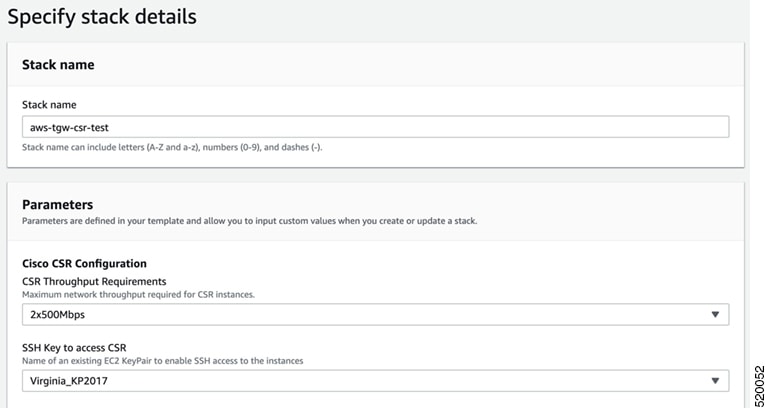Click the existing EC2 KeyPair help text
Image resolution: width=765 pixels, height=408 pixels.
coord(163,361)
